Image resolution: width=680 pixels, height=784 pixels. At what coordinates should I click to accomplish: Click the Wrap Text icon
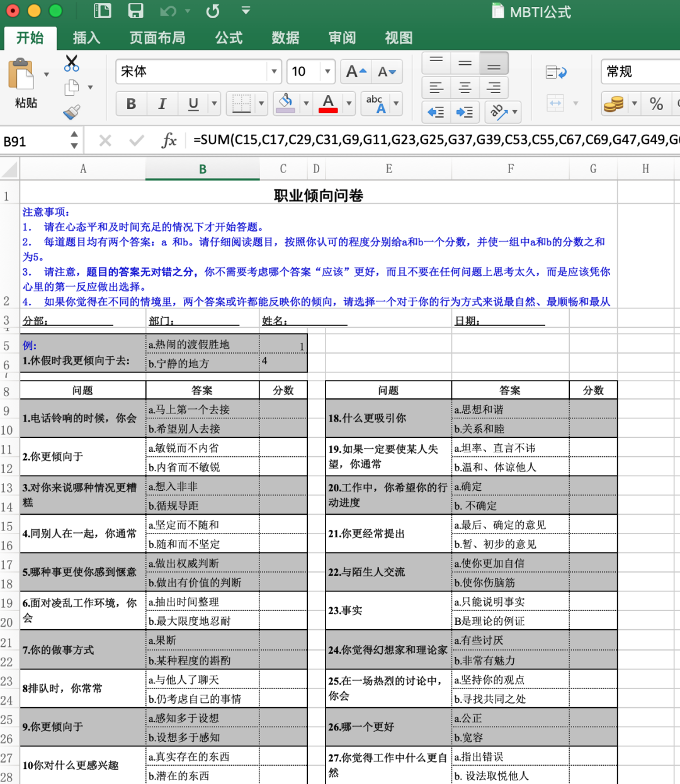pyautogui.click(x=556, y=72)
